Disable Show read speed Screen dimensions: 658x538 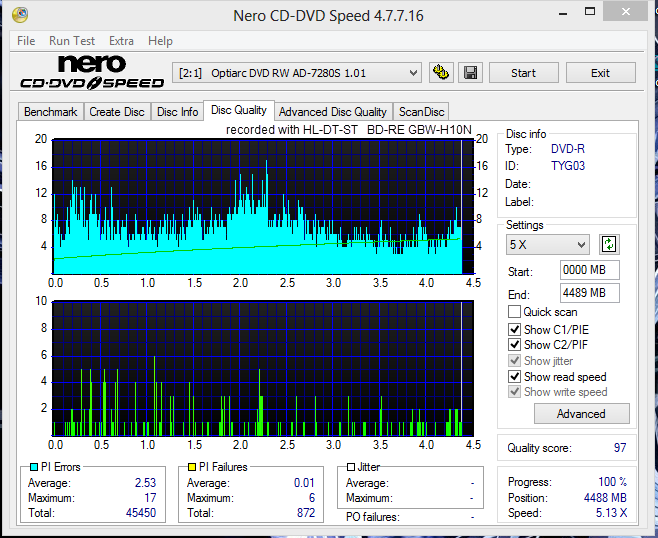[x=514, y=376]
